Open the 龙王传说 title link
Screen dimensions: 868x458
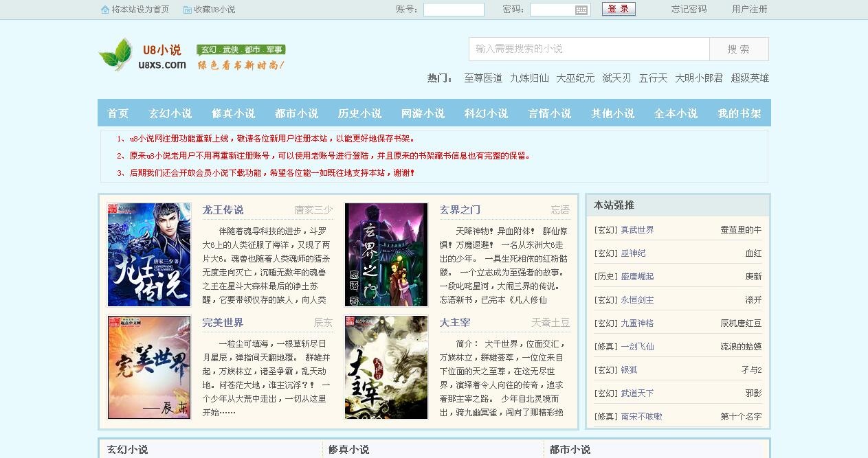point(223,210)
